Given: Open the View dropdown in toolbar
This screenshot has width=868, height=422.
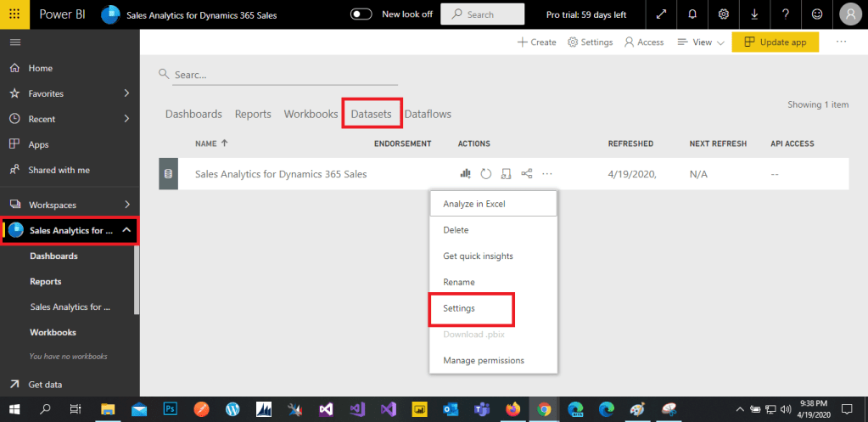Looking at the screenshot, I should coord(701,42).
